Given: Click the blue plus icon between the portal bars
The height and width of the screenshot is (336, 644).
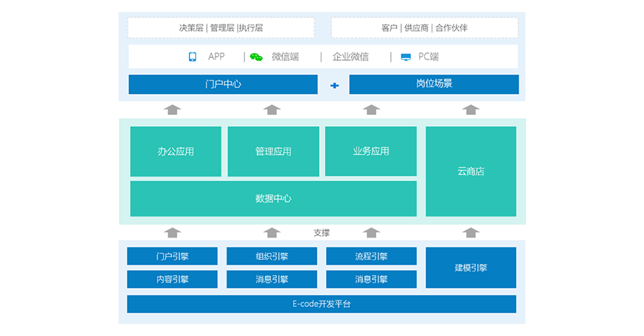Looking at the screenshot, I should click(x=335, y=85).
